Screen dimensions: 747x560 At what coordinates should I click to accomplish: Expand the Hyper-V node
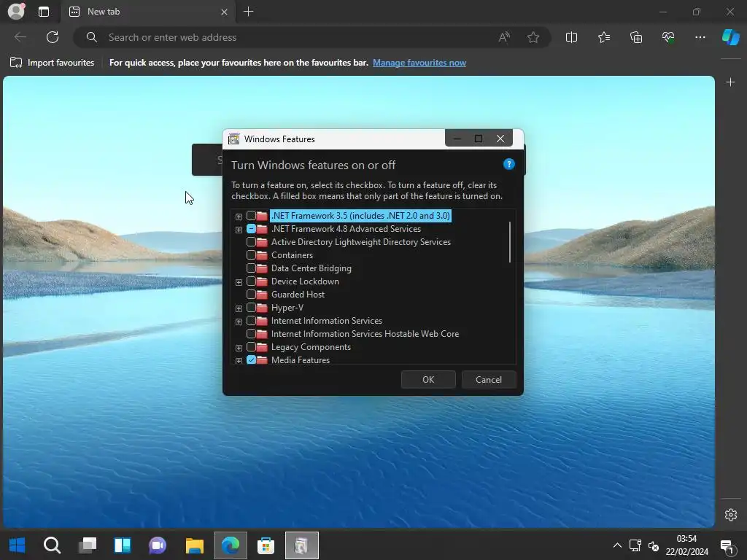(x=239, y=308)
